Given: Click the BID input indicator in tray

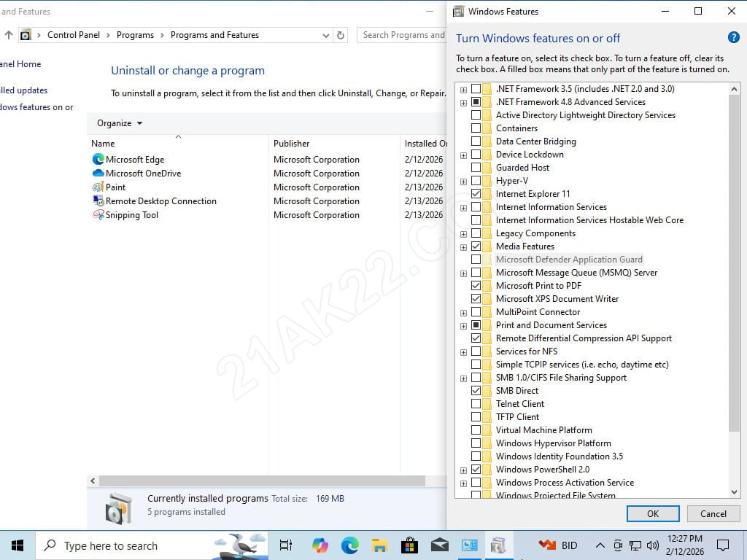Looking at the screenshot, I should click(x=569, y=545).
